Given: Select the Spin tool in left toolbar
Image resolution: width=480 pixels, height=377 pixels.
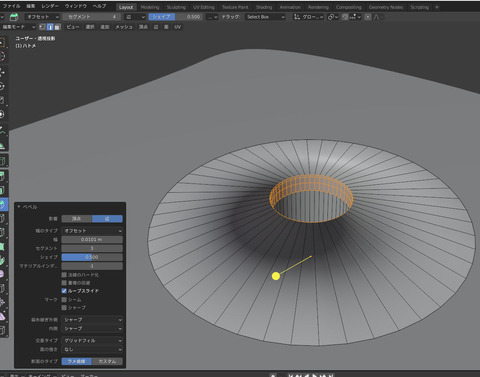Looking at the screenshot, I should click(3, 260).
